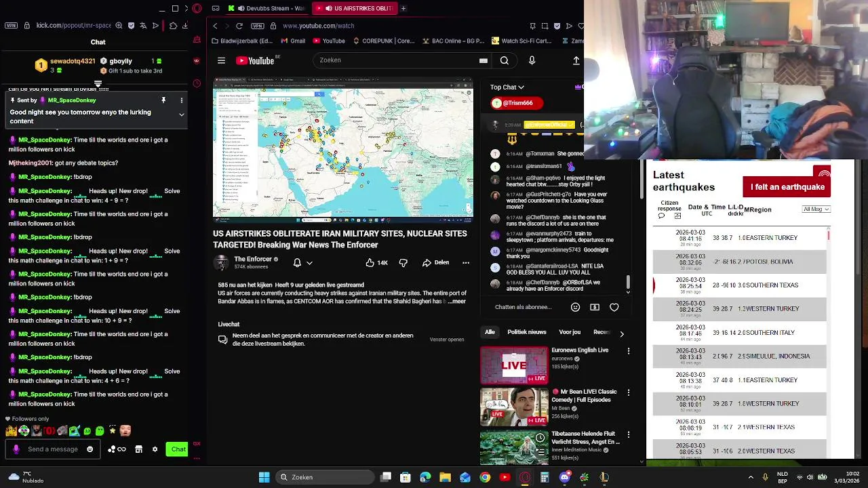The width and height of the screenshot is (868, 488).
Task: Switch to US AIRSTRIKES tab
Action: (355, 8)
